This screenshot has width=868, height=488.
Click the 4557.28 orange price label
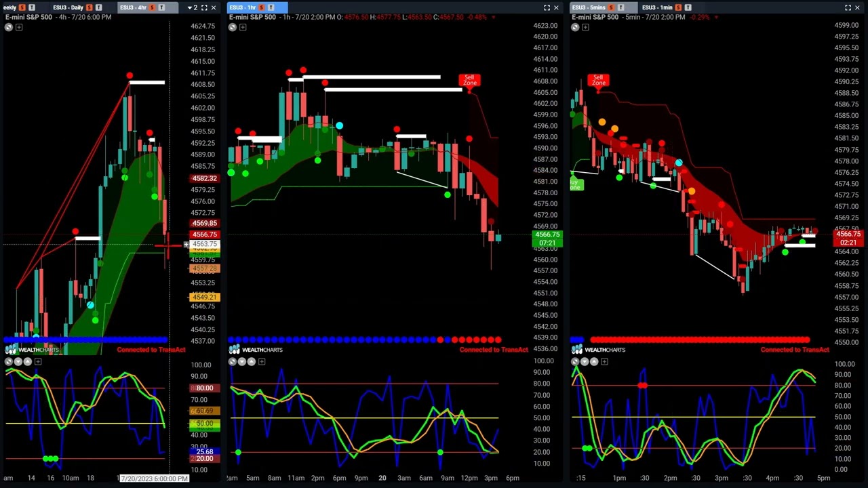(x=204, y=268)
